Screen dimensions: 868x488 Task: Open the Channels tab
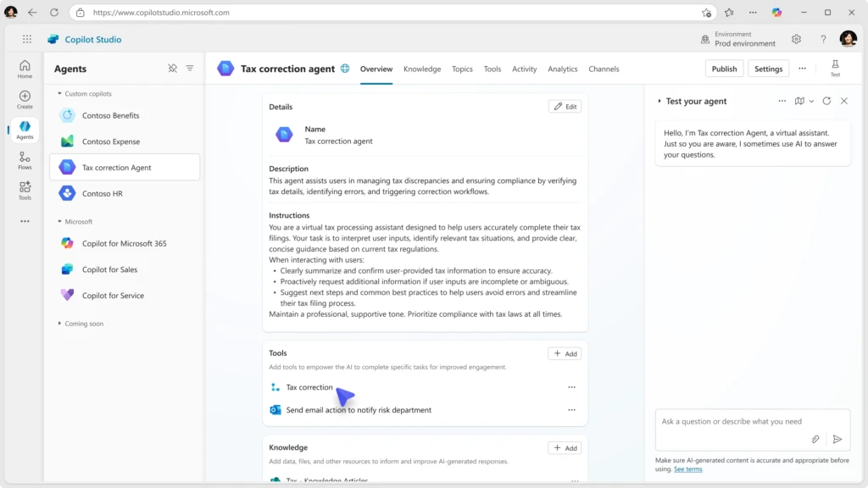[x=604, y=69]
